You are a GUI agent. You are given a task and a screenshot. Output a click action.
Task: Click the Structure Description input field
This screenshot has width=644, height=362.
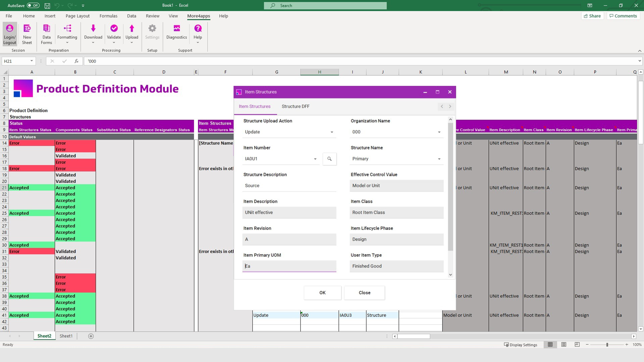(289, 186)
